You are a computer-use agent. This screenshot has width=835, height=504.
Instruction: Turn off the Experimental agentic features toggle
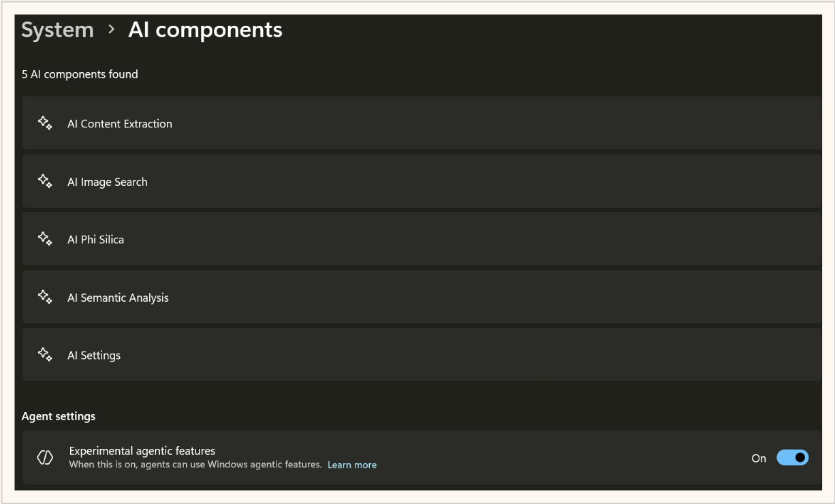coord(792,458)
